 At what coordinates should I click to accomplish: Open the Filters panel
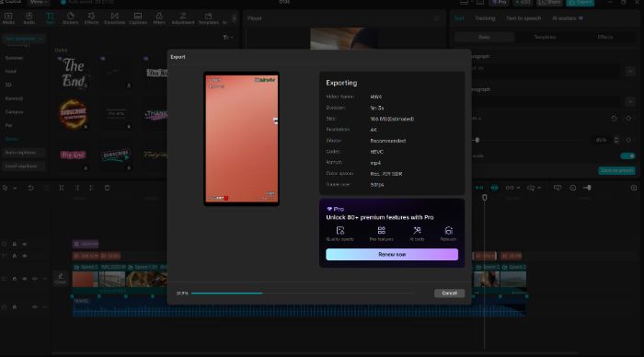[159, 18]
